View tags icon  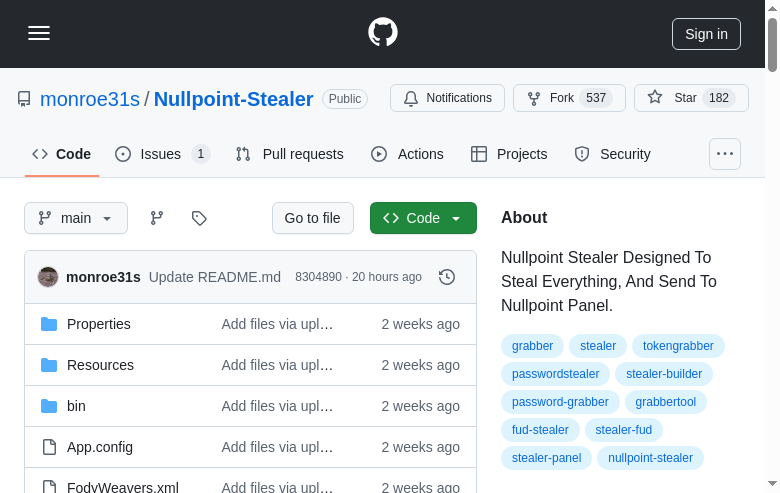(199, 218)
